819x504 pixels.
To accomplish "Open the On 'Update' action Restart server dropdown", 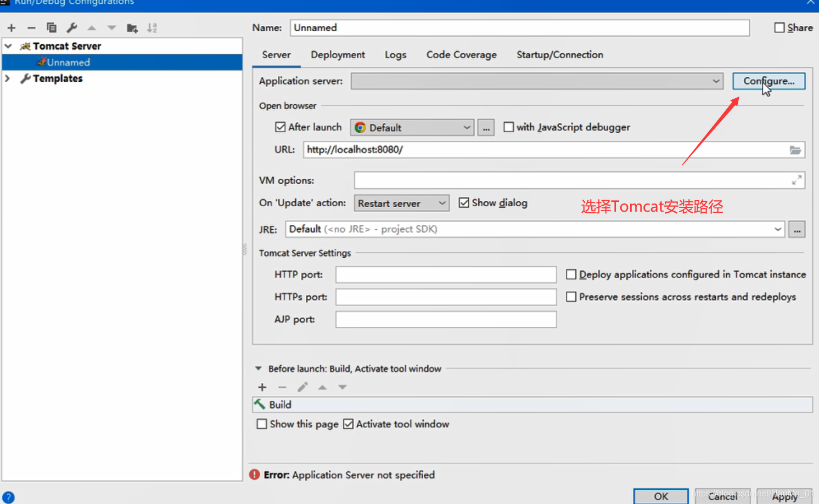I will (x=402, y=203).
